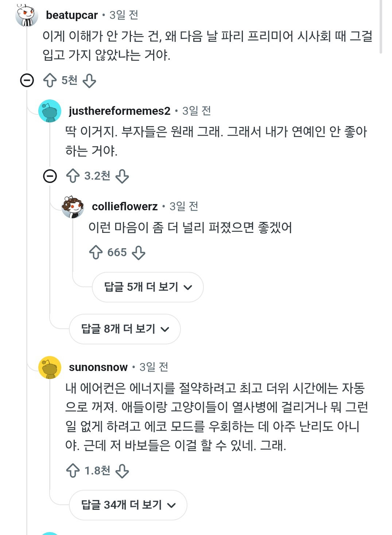Collapse justhereformemes2's reply thread
Image resolution: width=392 pixels, height=535 pixels.
50,176
